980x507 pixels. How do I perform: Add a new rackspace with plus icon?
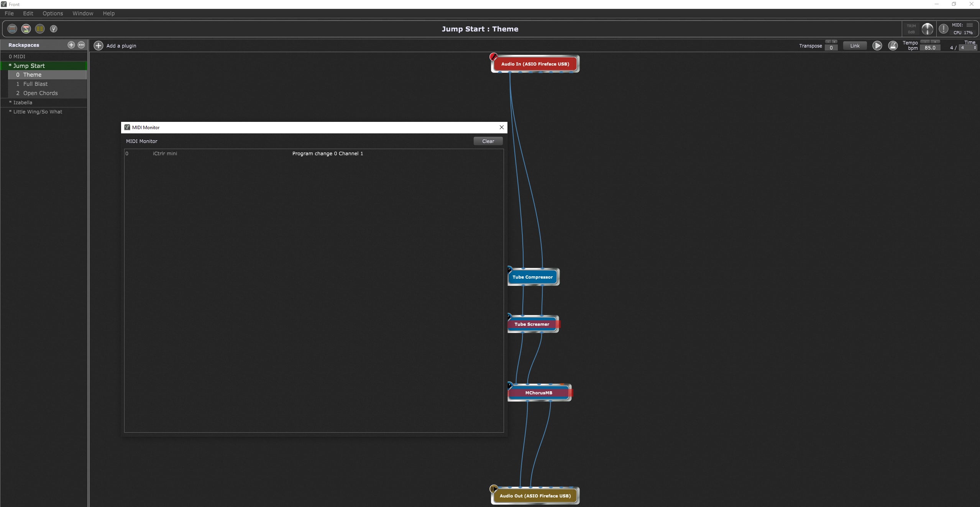click(x=71, y=45)
